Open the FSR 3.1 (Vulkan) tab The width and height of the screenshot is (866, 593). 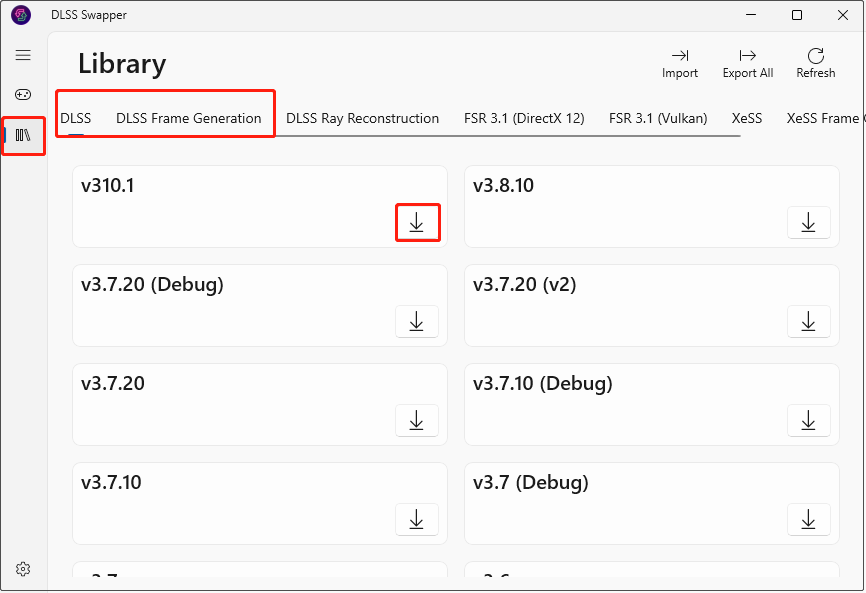tap(658, 118)
